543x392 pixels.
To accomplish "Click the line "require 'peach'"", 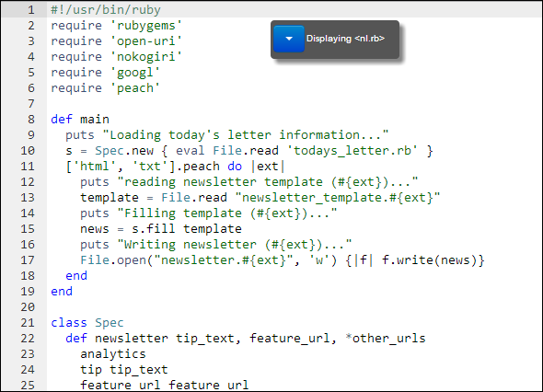I will coord(105,88).
